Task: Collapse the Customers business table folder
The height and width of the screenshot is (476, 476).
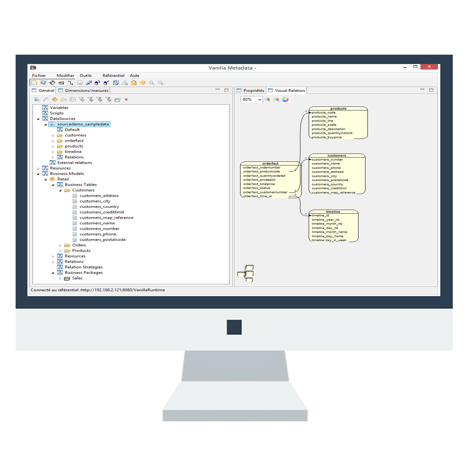Action: pos(60,190)
